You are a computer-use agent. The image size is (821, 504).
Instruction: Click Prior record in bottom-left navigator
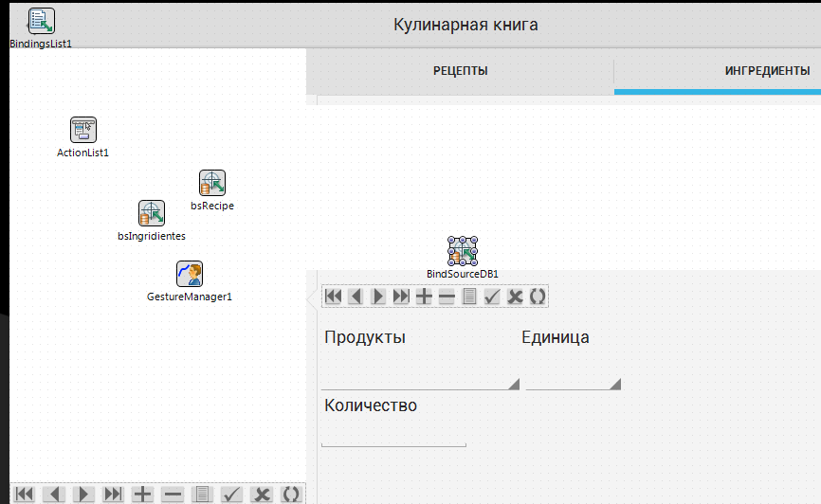pos(54,494)
